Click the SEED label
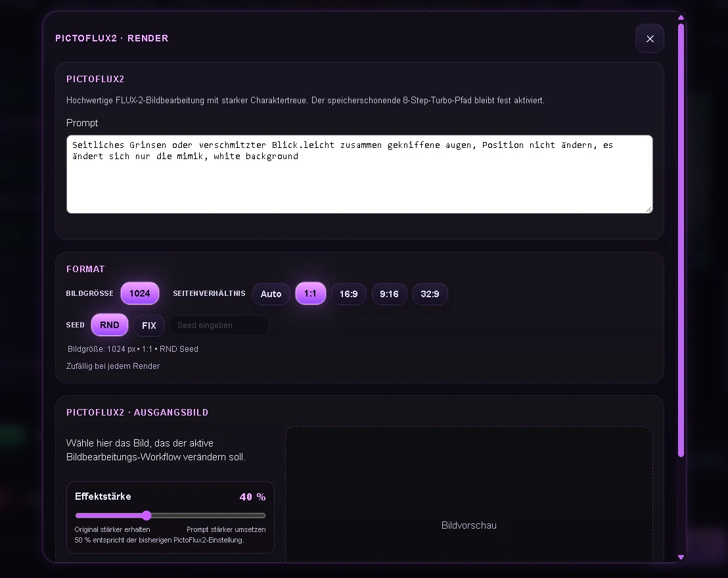Screen dimensions: 728x578 point(75,325)
